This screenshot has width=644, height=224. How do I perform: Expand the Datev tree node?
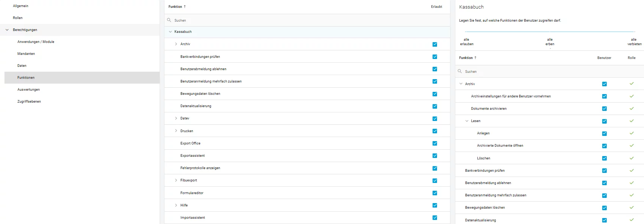click(176, 118)
